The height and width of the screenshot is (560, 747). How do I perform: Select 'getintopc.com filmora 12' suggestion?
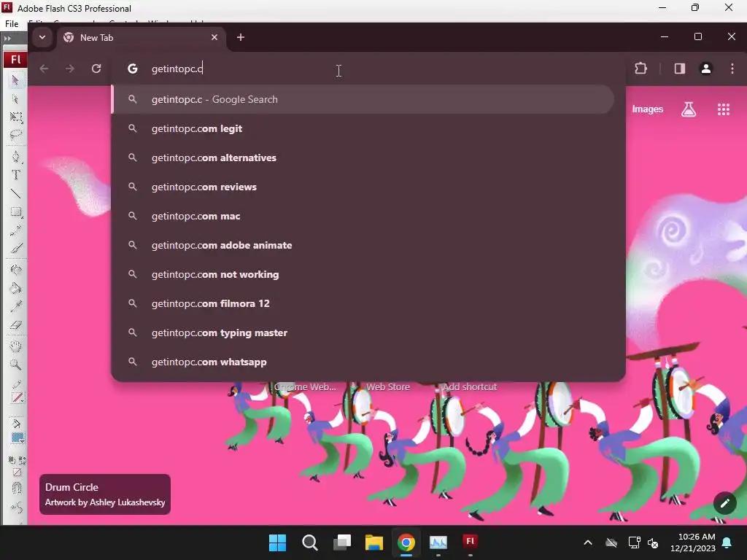(363, 303)
